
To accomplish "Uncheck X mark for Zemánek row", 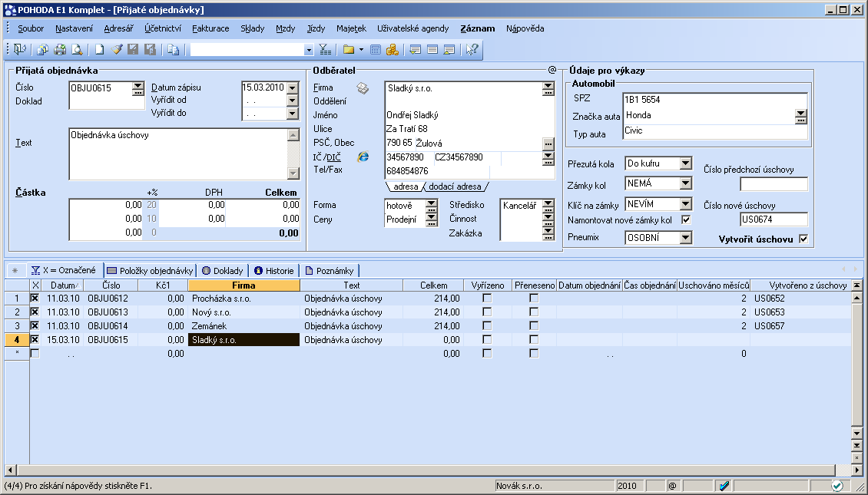I will [x=35, y=325].
